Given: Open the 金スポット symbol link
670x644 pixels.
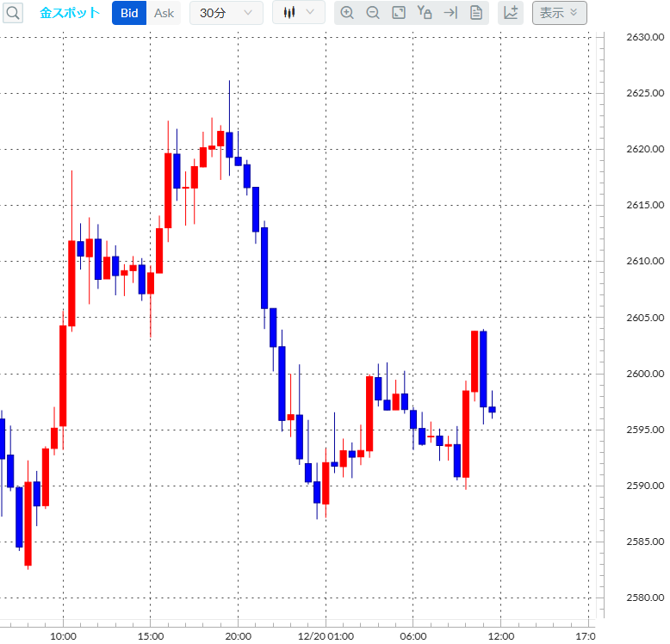Looking at the screenshot, I should coord(70,13).
